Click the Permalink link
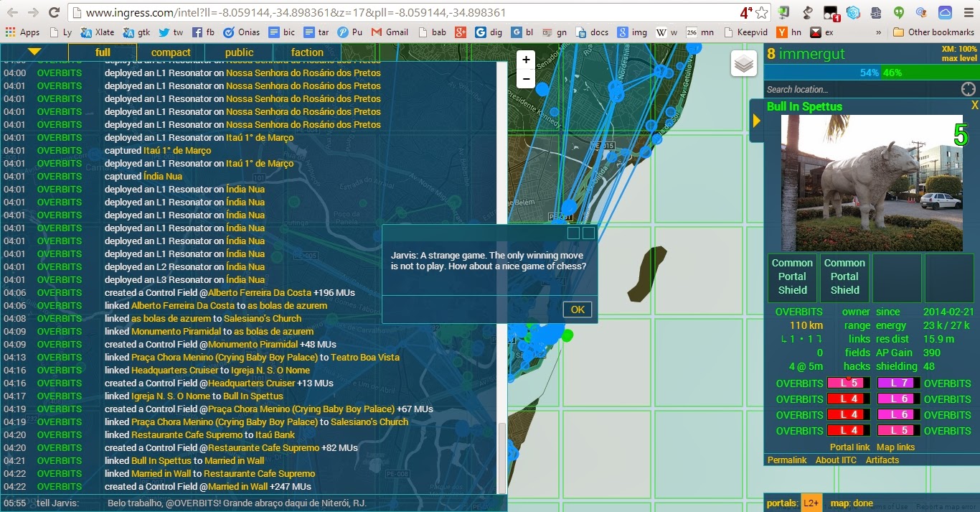Image resolution: width=980 pixels, height=512 pixels. point(787,460)
